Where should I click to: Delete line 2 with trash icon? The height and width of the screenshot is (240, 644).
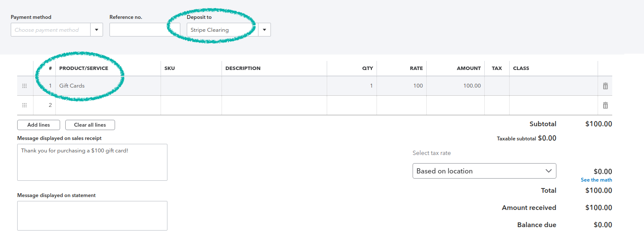(x=605, y=105)
